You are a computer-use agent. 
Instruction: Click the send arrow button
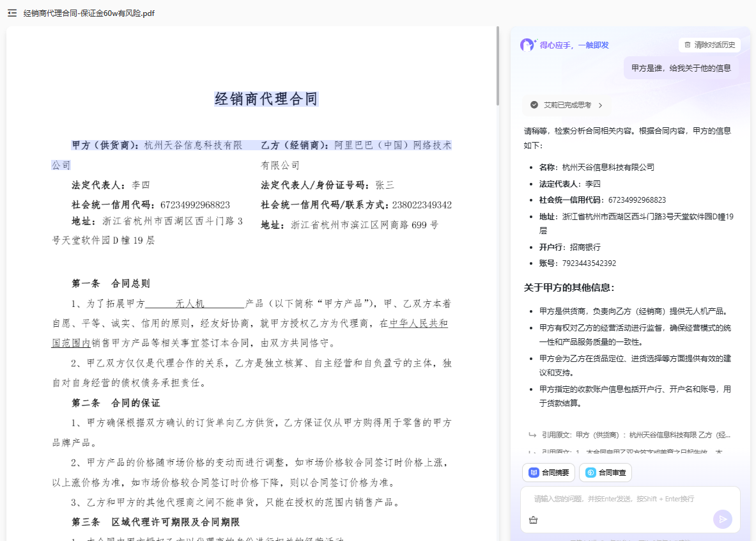tap(723, 519)
